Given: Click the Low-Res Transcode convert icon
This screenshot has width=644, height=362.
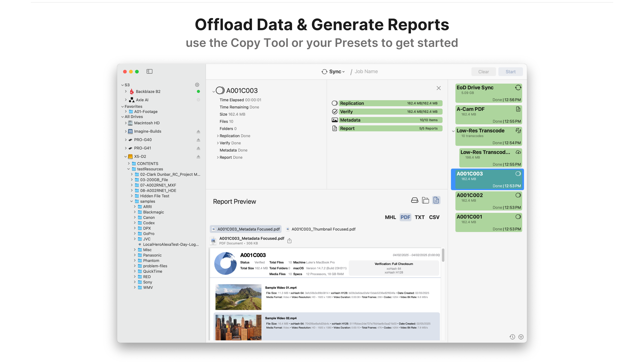Looking at the screenshot, I should 518,130.
